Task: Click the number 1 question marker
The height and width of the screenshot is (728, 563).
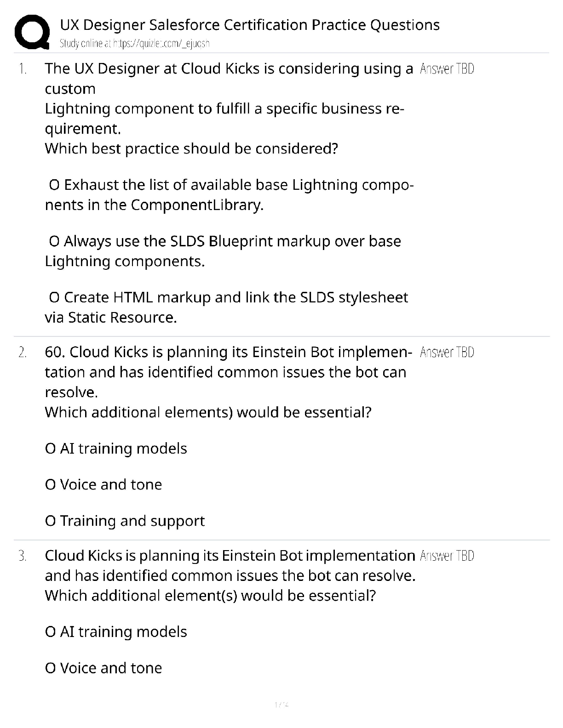Action: point(23,69)
